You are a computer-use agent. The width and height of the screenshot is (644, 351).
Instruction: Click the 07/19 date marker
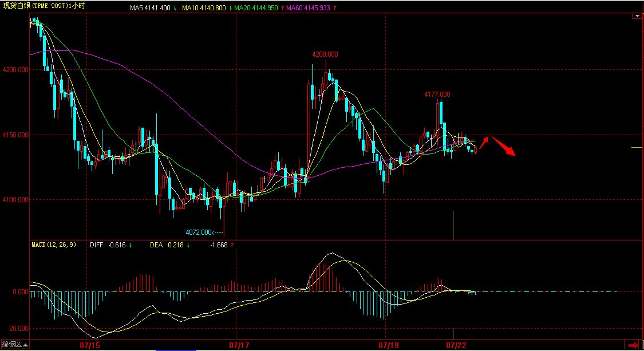[389, 345]
